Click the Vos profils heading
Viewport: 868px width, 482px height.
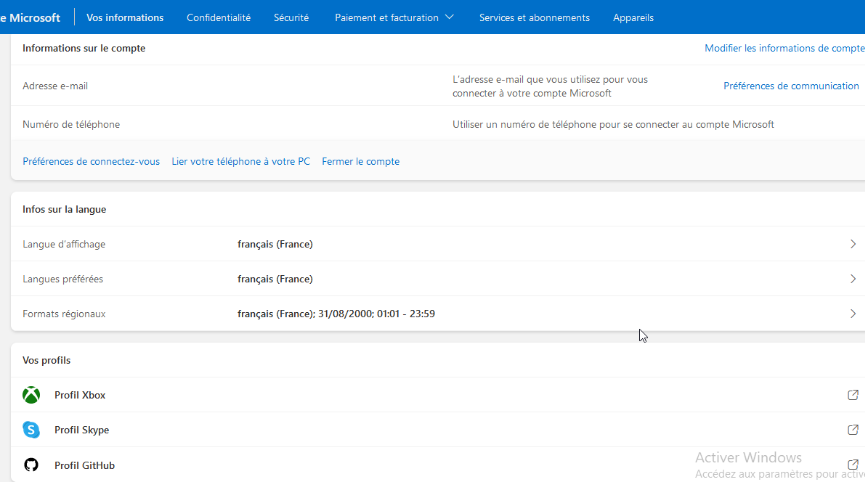click(46, 360)
